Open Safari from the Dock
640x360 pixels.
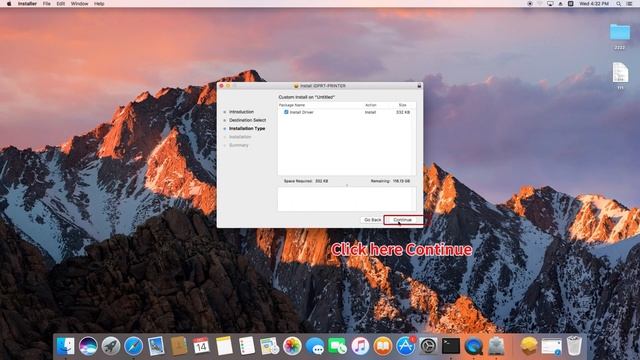click(133, 346)
